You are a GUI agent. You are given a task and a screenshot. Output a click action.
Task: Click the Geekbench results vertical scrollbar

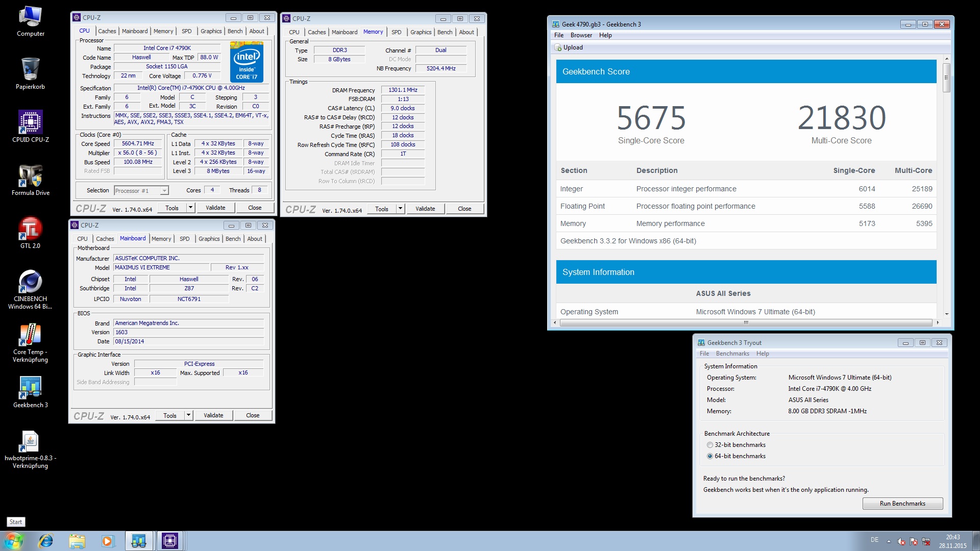point(946,78)
